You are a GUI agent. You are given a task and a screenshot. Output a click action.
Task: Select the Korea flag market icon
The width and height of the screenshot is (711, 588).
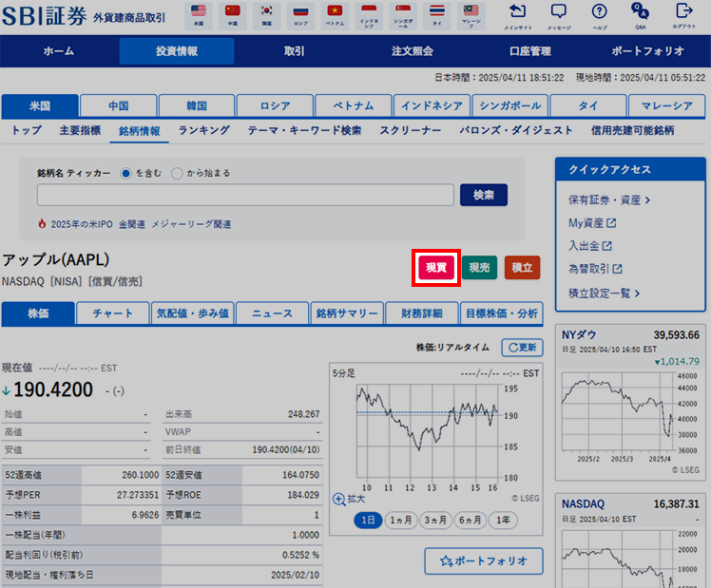pos(266,15)
